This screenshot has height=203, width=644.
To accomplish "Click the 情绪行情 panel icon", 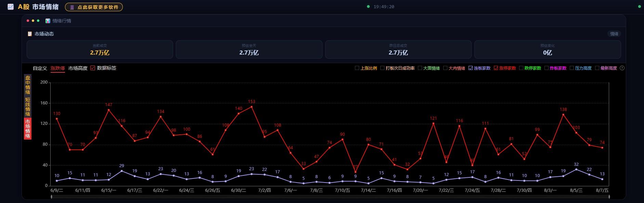I will (48, 21).
